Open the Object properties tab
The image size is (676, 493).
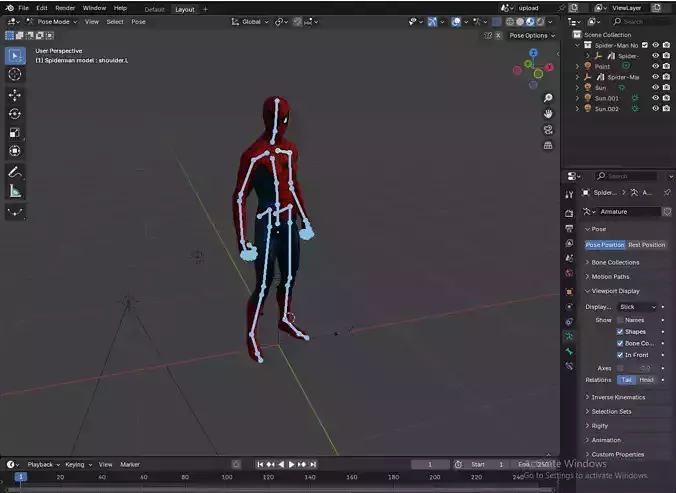569,292
